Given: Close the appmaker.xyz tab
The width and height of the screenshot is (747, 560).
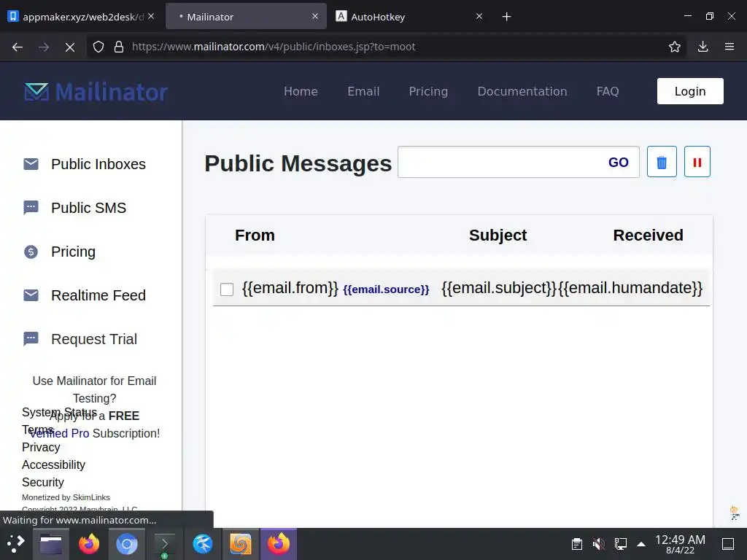Looking at the screenshot, I should pos(151,16).
